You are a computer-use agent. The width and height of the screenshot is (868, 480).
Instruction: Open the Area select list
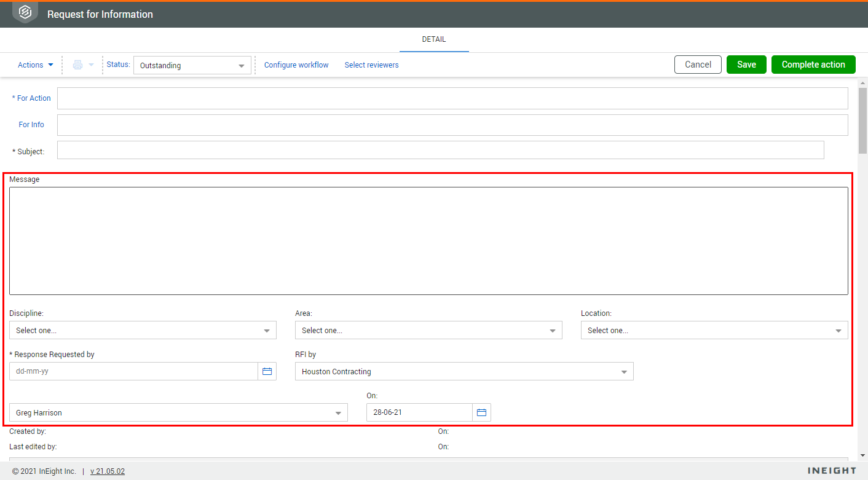click(x=428, y=331)
